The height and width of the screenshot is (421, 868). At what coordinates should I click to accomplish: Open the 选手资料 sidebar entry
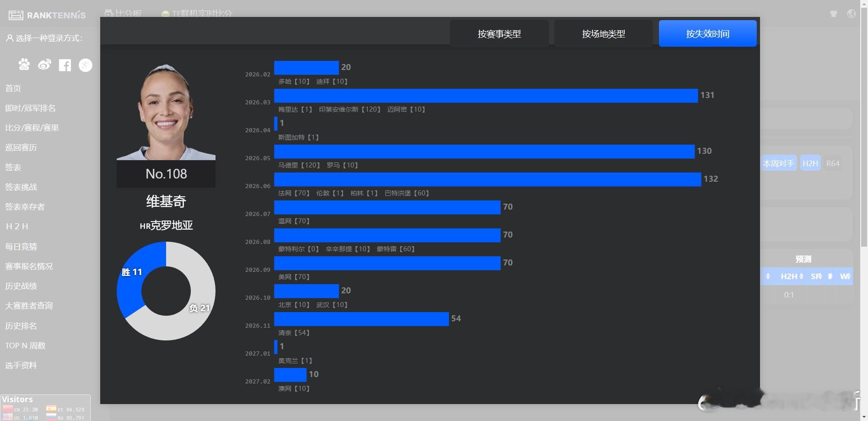click(21, 365)
